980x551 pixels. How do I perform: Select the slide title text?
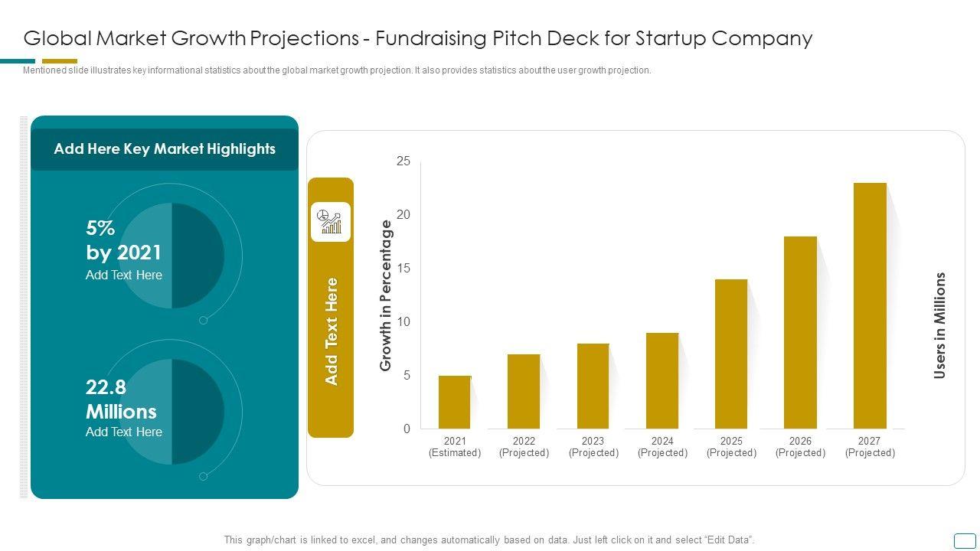[418, 38]
